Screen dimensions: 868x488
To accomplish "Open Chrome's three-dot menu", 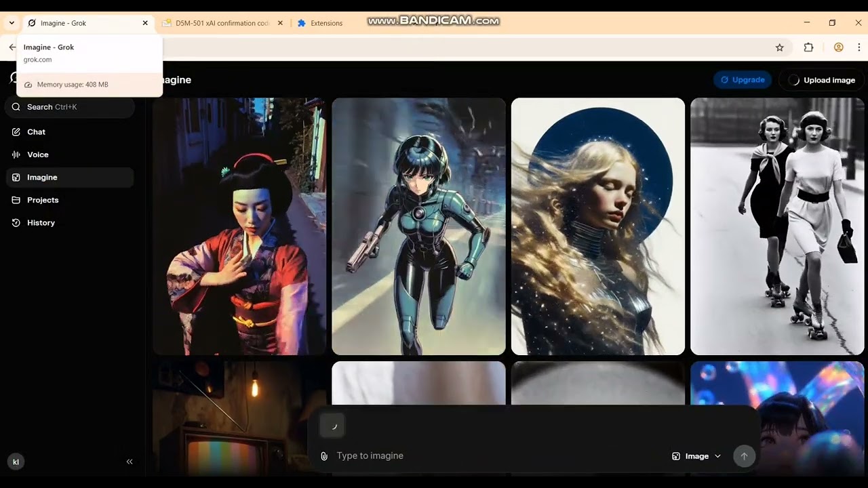I will (x=859, y=47).
